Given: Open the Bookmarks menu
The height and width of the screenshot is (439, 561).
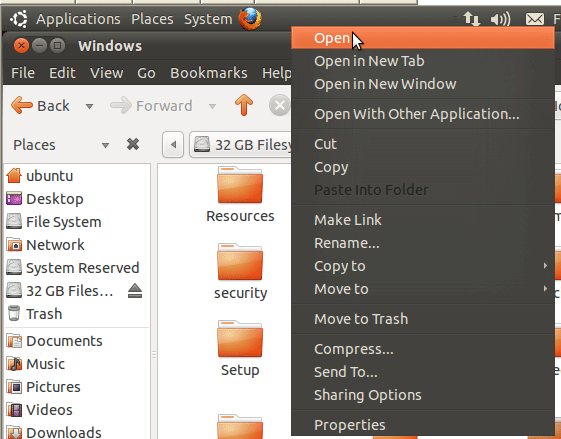Looking at the screenshot, I should click(x=209, y=73).
